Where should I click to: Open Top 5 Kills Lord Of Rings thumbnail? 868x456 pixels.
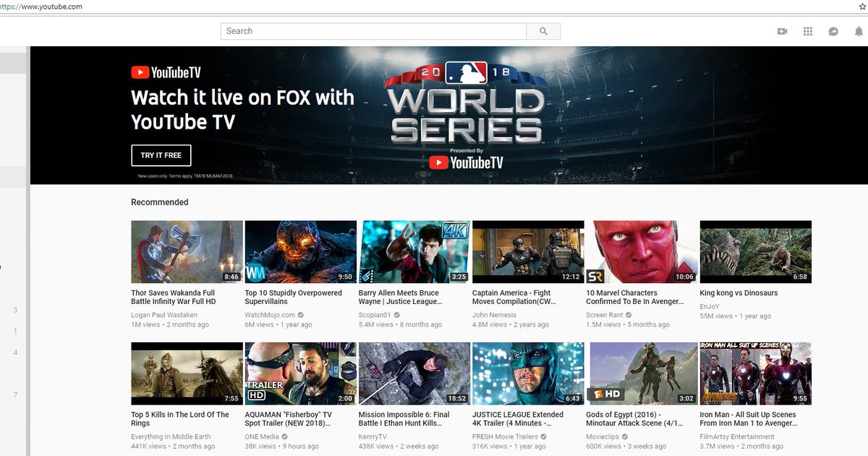pos(187,373)
